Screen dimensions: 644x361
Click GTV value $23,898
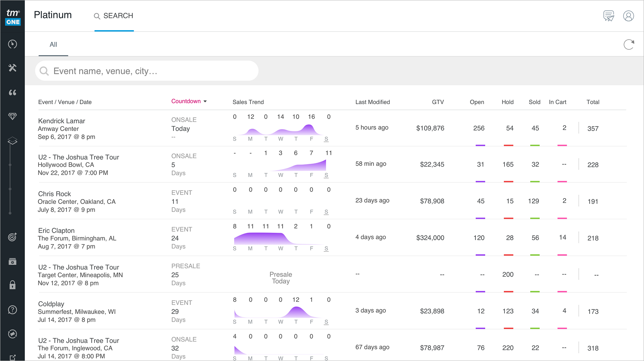point(432,311)
